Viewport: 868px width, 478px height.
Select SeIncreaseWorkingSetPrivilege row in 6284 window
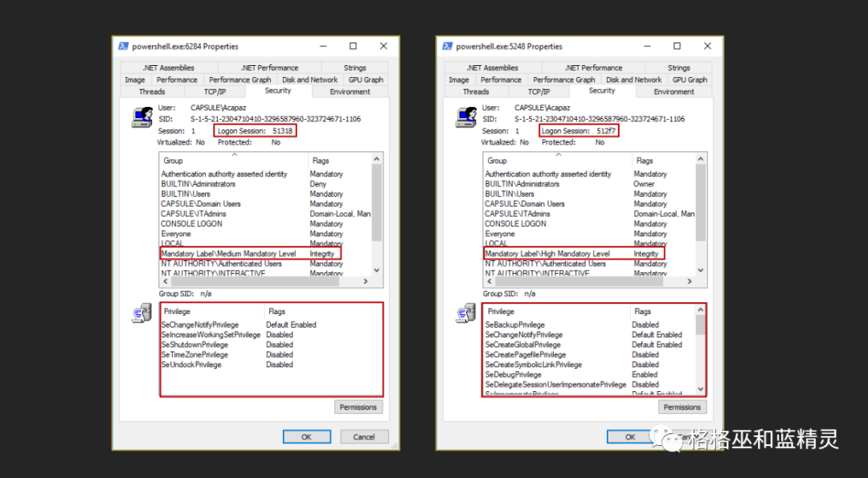click(x=272, y=335)
